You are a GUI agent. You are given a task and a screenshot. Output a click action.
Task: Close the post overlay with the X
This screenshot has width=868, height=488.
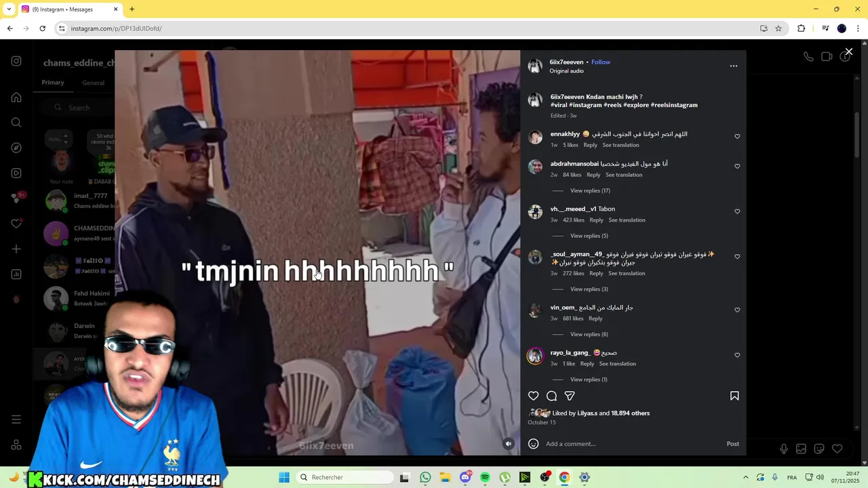pos(848,52)
